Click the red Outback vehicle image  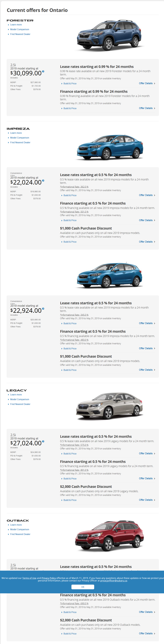click(x=109, y=536)
